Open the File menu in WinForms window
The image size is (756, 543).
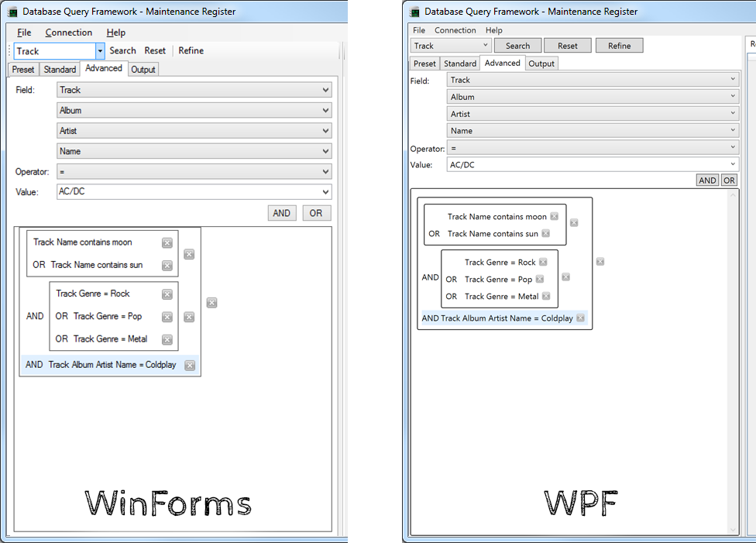click(x=24, y=33)
